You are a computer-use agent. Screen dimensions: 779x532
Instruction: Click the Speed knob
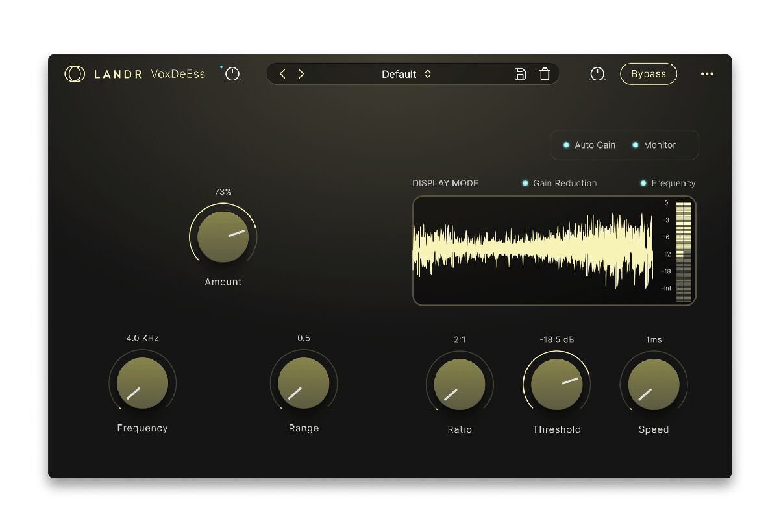[x=653, y=385]
